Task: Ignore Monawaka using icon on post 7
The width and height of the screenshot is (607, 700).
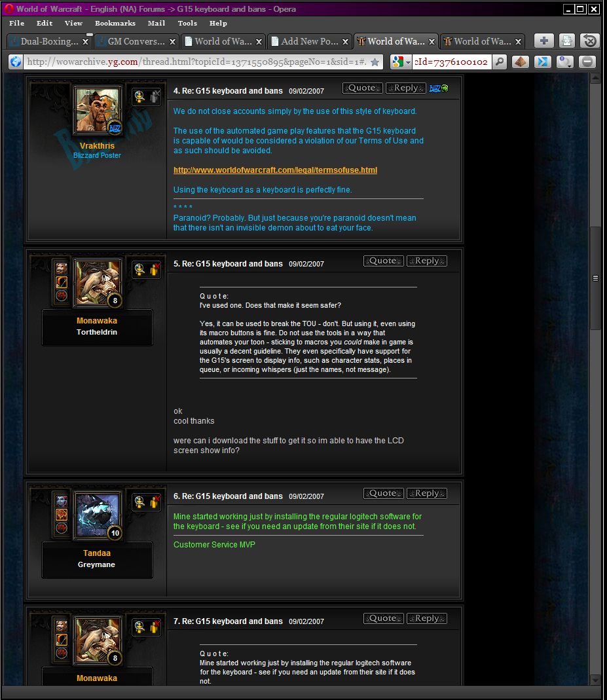Action: point(155,627)
